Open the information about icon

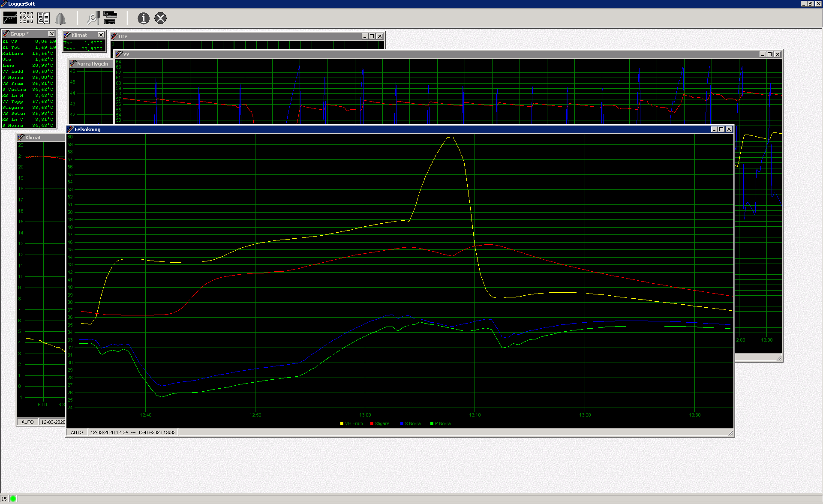144,18
